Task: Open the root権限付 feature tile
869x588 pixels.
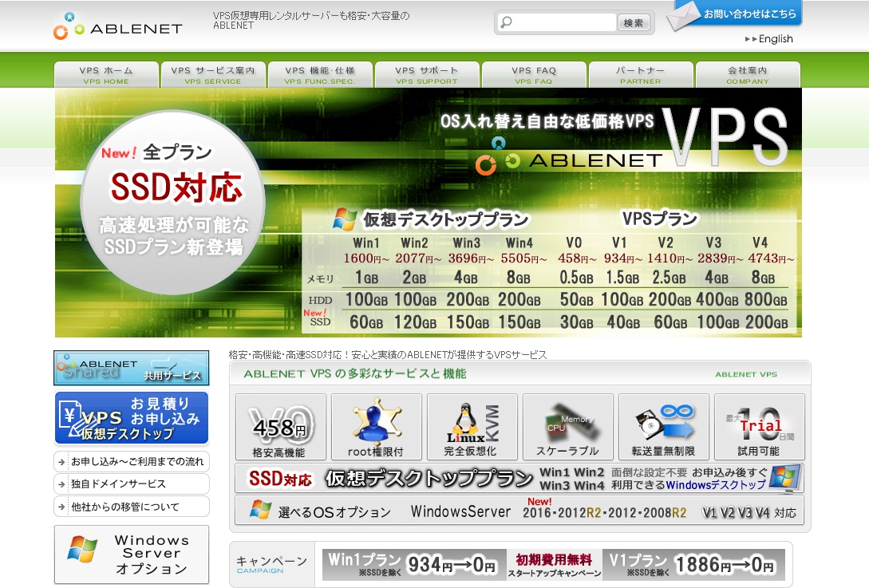Action: pos(377,427)
